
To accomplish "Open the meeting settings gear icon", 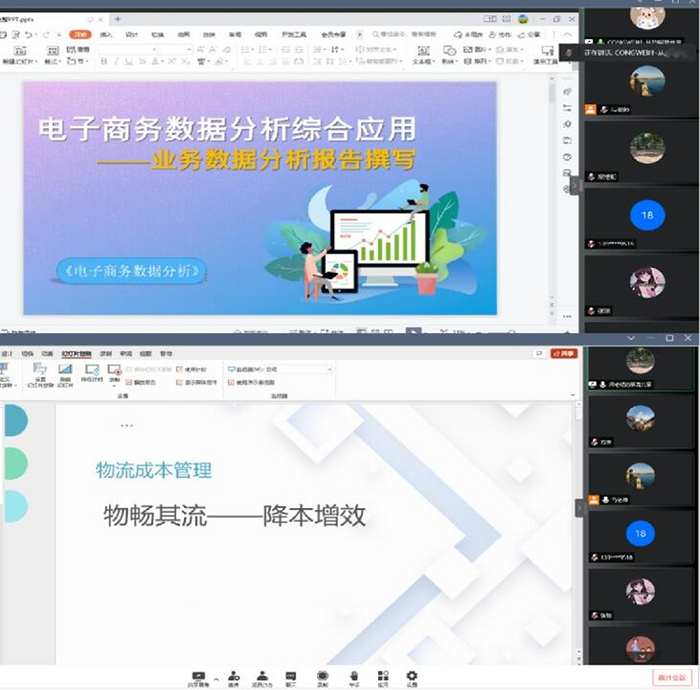I will [x=411, y=676].
